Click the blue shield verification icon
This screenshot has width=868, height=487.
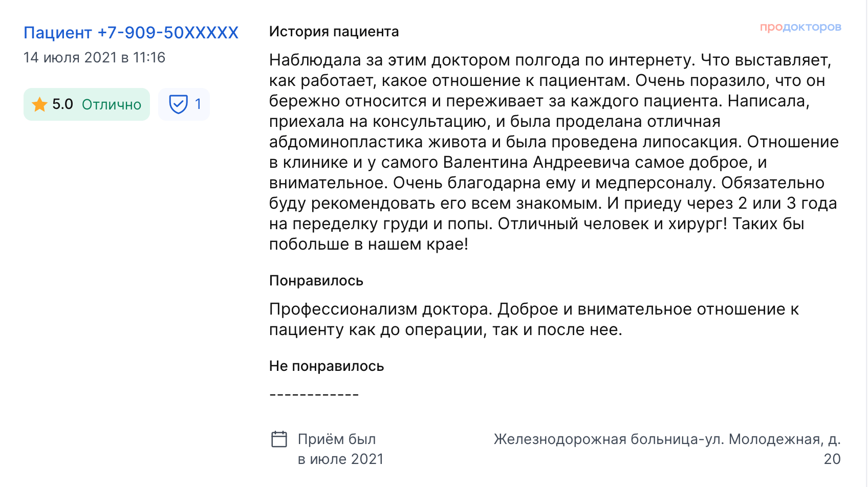click(178, 104)
